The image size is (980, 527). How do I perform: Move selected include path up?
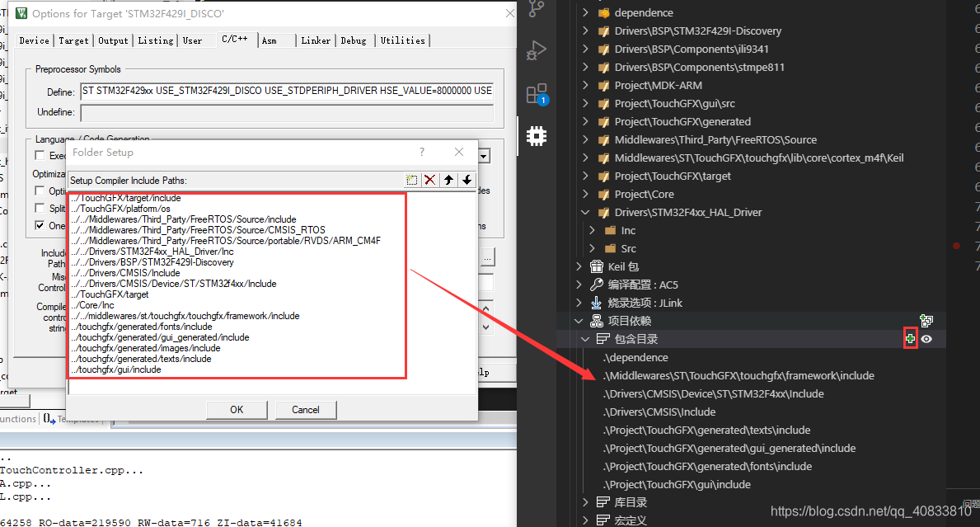pyautogui.click(x=448, y=180)
